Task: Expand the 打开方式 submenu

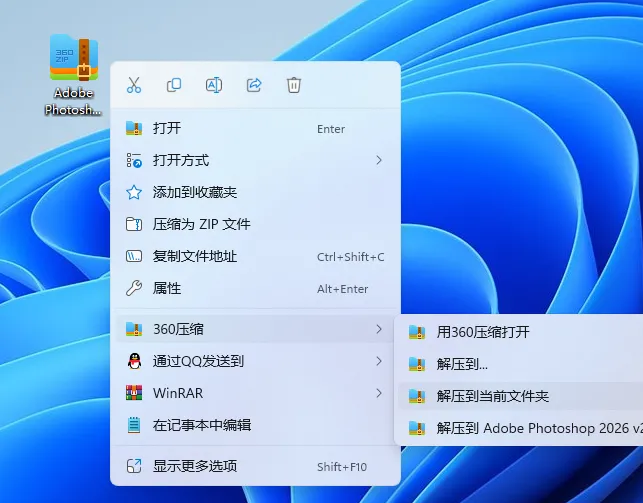Action: pyautogui.click(x=255, y=160)
